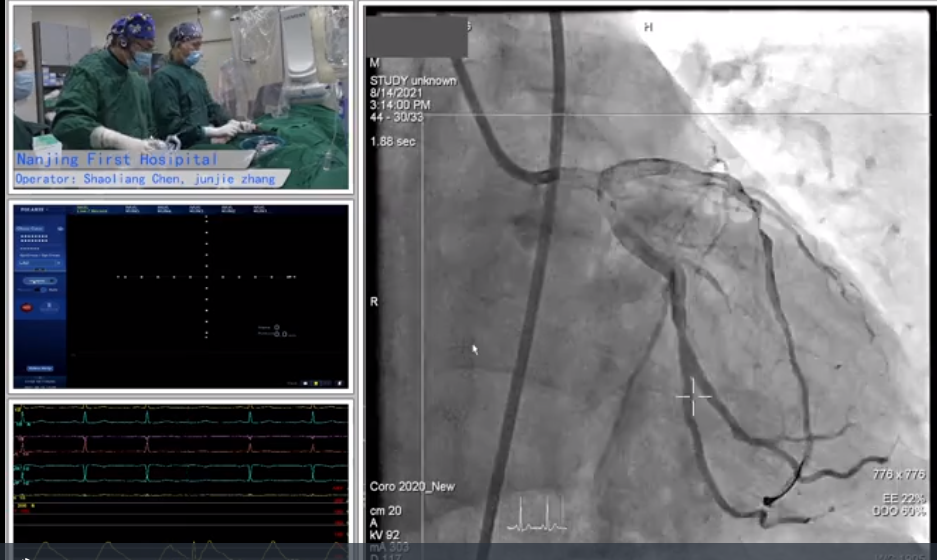Click the '776 x 776' resolution text
The width and height of the screenshot is (937, 560).
(899, 475)
